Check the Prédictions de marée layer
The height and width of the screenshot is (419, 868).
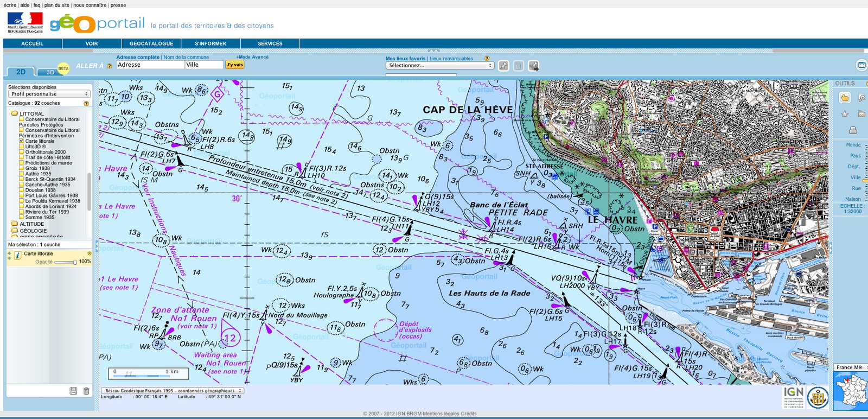click(x=22, y=163)
